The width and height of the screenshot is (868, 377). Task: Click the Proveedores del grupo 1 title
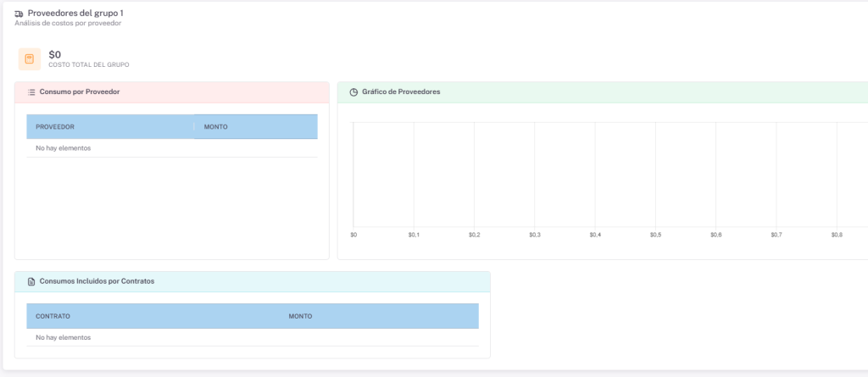(75, 14)
